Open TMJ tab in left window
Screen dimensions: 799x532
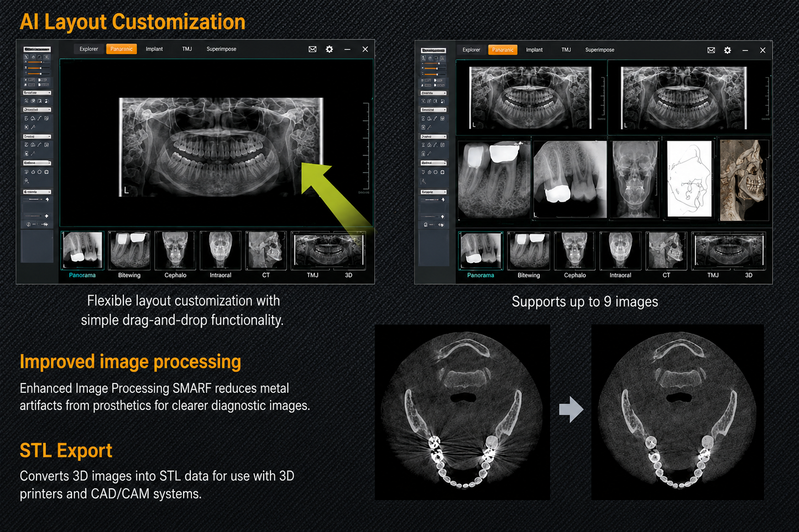(x=187, y=49)
